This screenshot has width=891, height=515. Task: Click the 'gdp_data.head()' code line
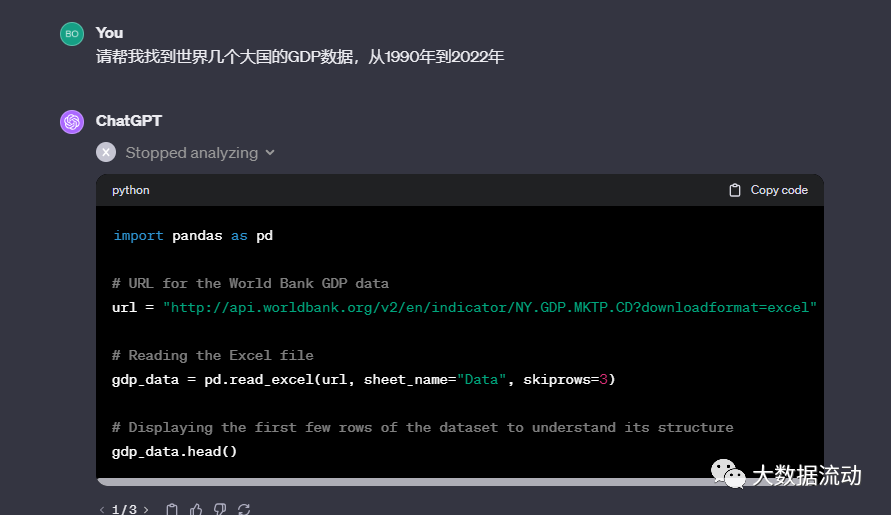tap(174, 451)
